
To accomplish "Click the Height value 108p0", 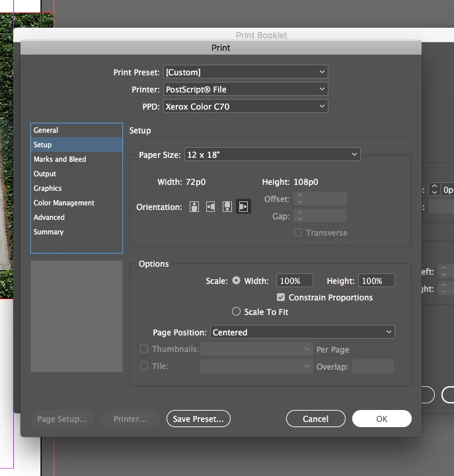I will 306,182.
